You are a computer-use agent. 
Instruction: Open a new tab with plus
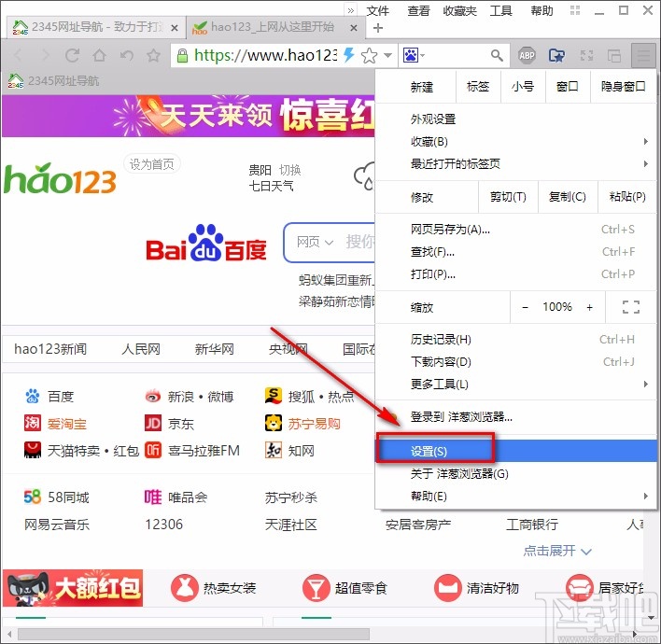click(378, 28)
